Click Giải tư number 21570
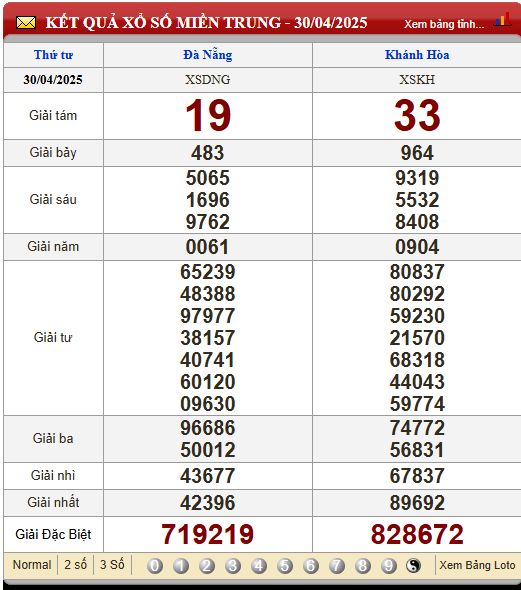The height and width of the screenshot is (590, 521). 417,338
